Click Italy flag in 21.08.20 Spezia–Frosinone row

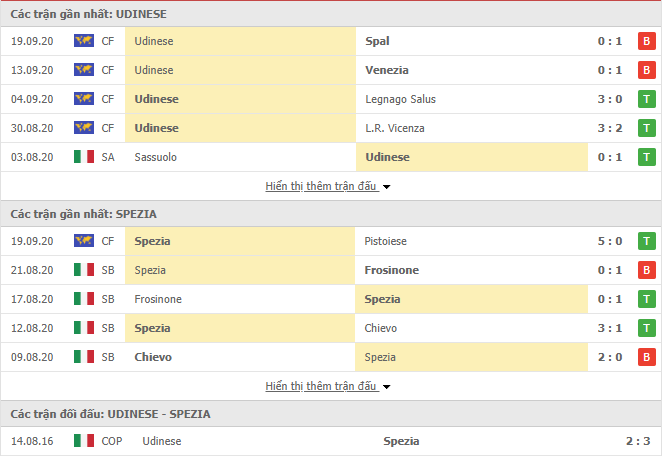[84, 270]
